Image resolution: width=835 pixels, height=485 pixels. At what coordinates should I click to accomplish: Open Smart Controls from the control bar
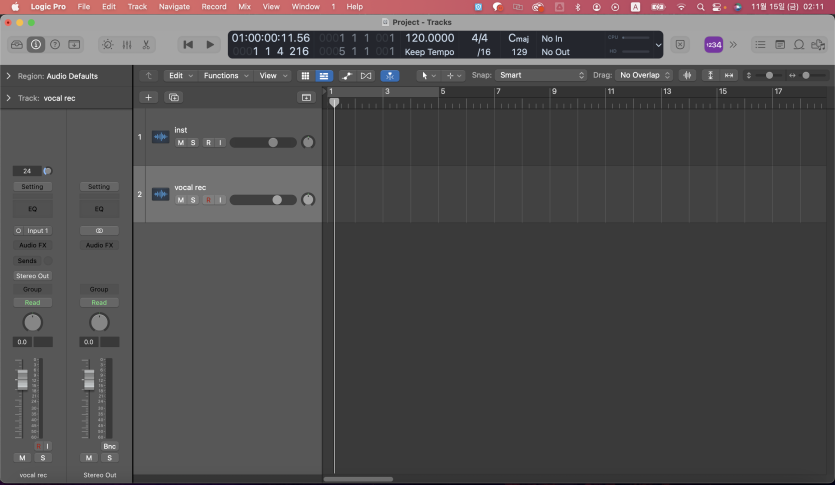click(x=107, y=45)
